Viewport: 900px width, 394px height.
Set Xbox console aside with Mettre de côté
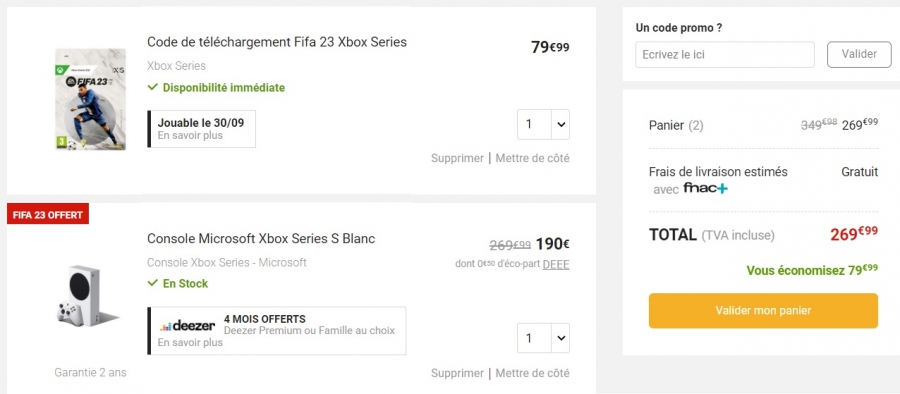point(533,373)
